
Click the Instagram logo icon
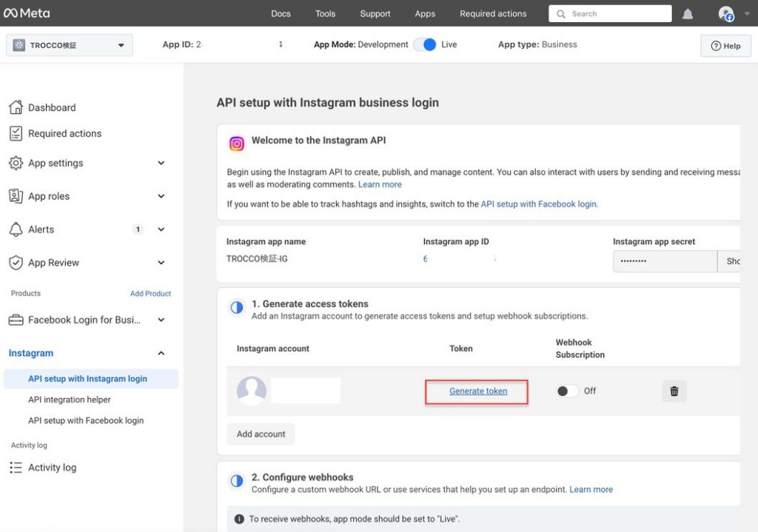click(237, 144)
